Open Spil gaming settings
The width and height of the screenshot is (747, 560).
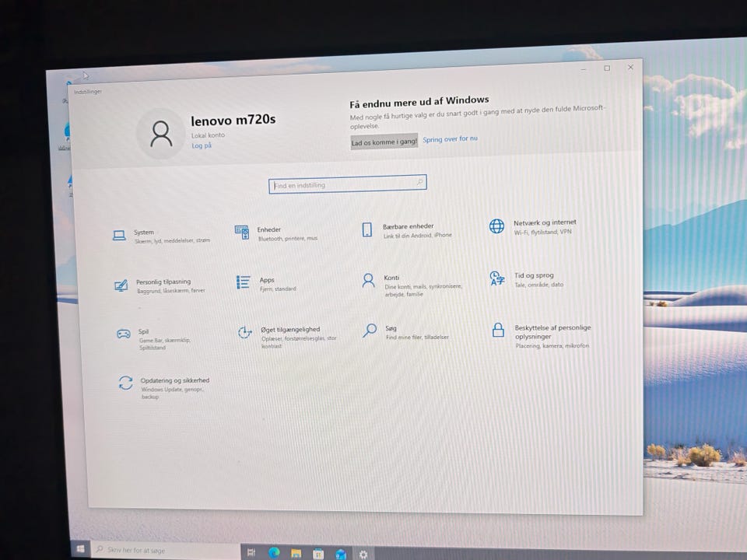pyautogui.click(x=154, y=339)
